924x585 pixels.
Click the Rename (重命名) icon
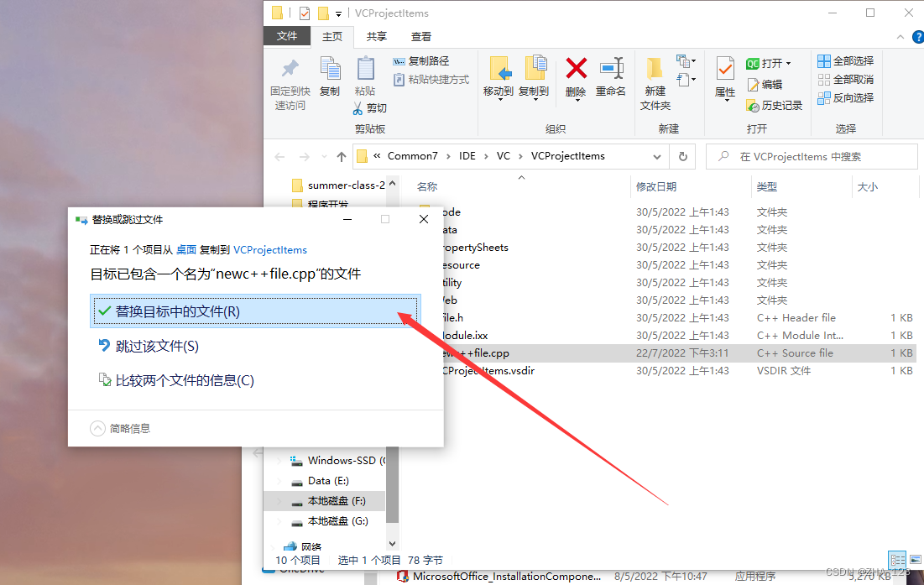611,68
